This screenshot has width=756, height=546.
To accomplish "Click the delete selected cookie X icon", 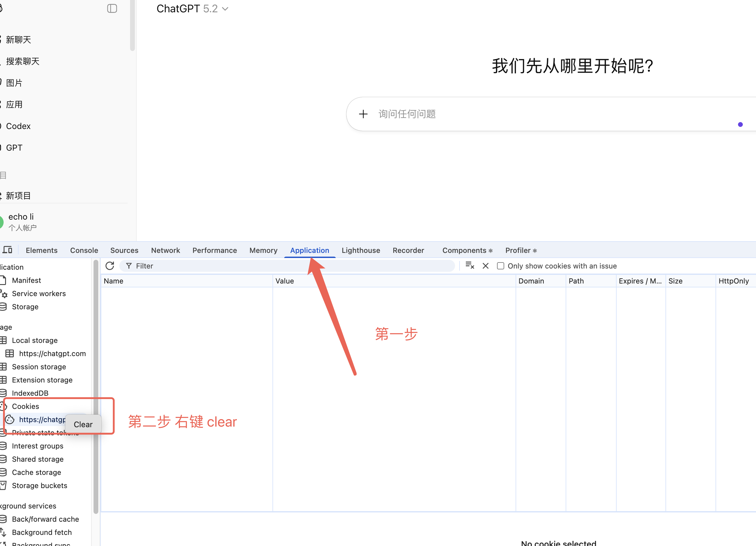I will click(x=485, y=266).
